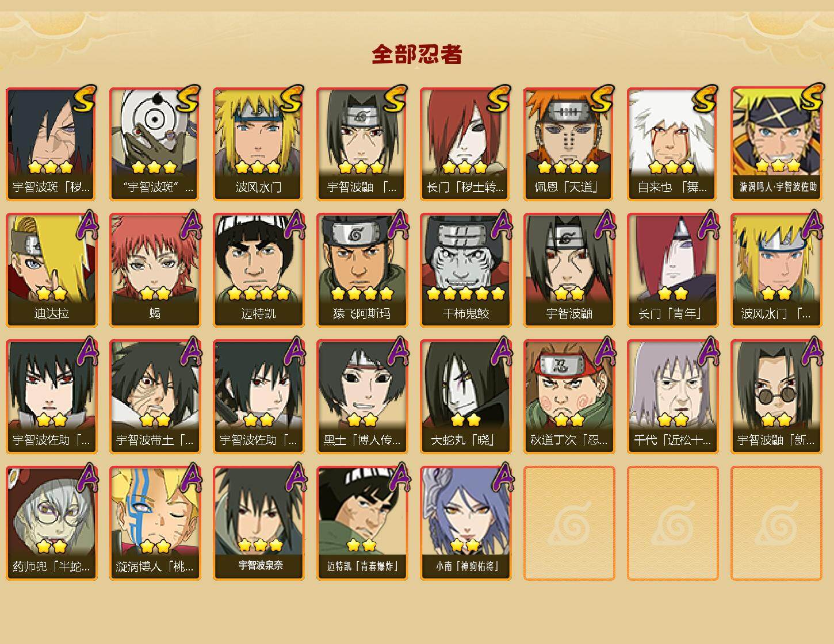This screenshot has width=834, height=644.
Task: Select the 波风水门 S-rank ninja card
Action: 258,144
